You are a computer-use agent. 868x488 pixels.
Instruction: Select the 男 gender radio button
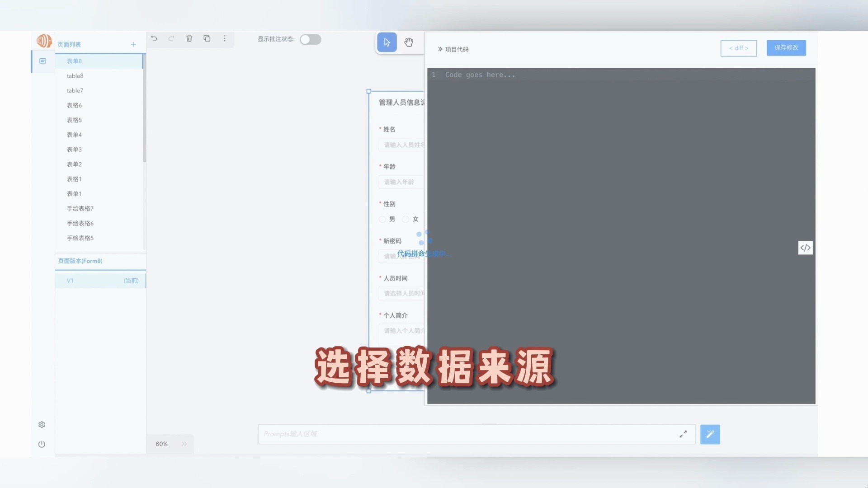coord(382,219)
